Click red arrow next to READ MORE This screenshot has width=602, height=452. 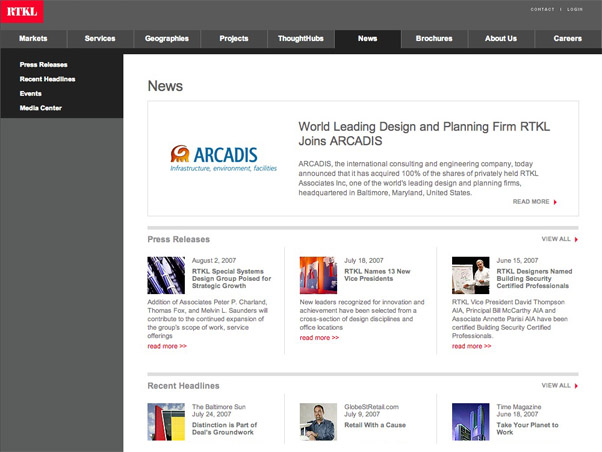pyautogui.click(x=555, y=202)
